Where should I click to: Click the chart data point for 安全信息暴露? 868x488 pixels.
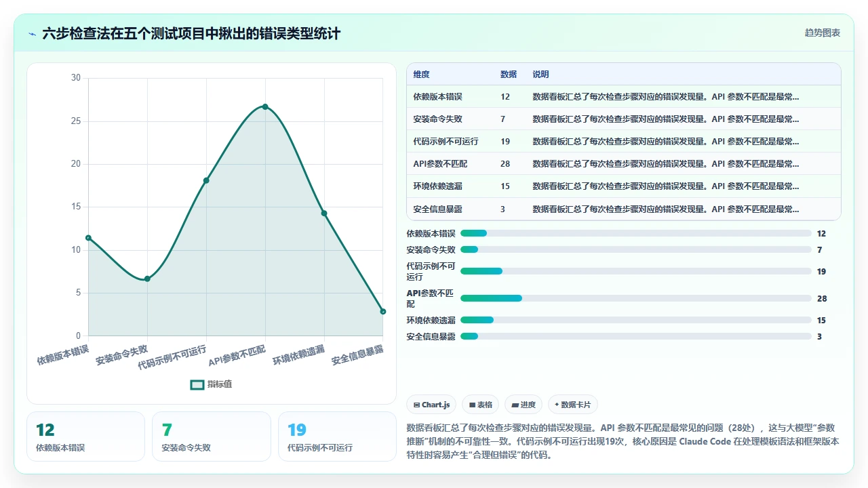coord(383,311)
